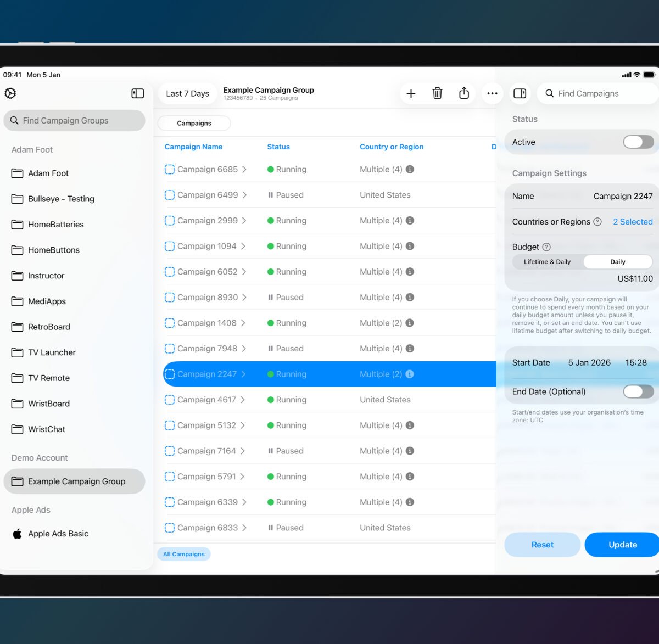Viewport: 659px width, 644px height.
Task: Select the Campaigns tab
Action: pos(194,123)
